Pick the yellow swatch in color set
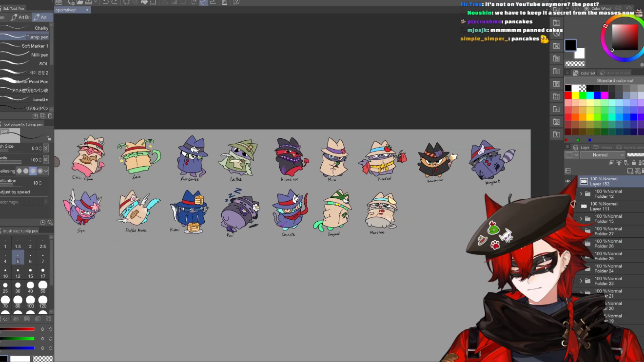The height and width of the screenshot is (362, 644). click(x=575, y=95)
